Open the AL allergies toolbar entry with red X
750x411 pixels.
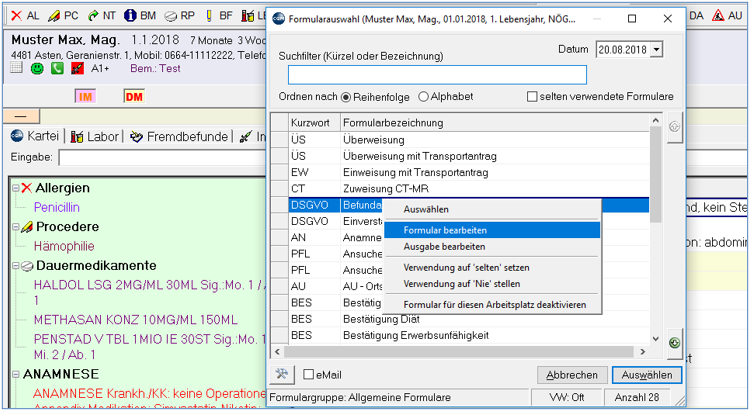tap(25, 16)
